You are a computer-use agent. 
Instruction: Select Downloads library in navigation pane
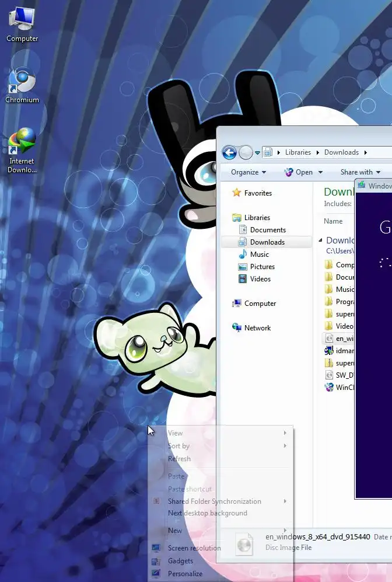267,242
